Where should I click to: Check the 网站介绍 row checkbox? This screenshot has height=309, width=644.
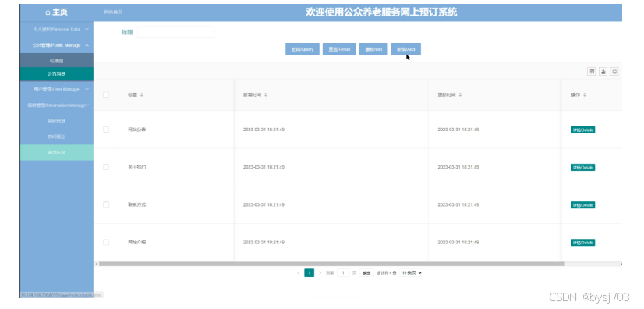(106, 243)
